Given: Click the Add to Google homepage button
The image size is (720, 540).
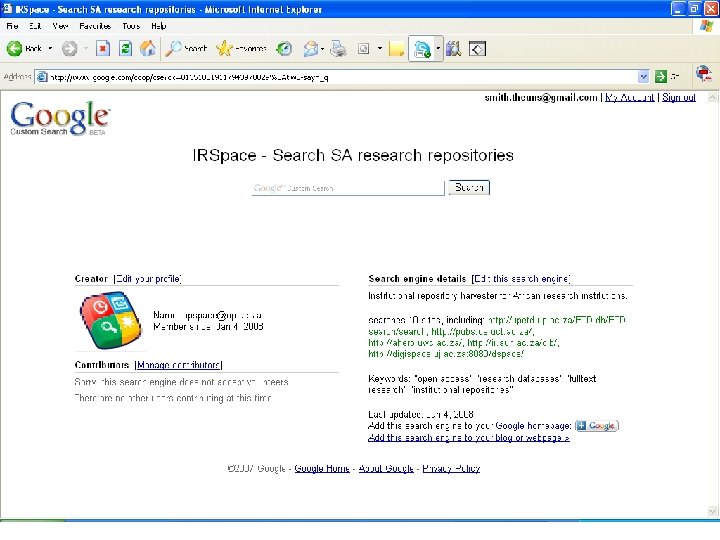Looking at the screenshot, I should (x=597, y=426).
